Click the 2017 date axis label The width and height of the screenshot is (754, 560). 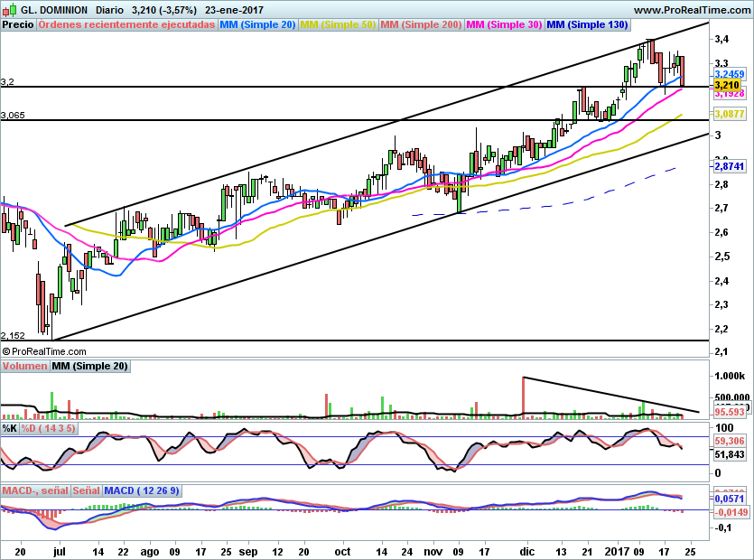click(x=618, y=551)
